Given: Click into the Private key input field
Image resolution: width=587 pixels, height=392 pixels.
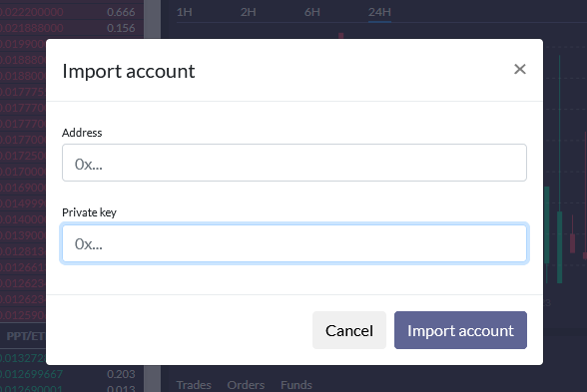Looking at the screenshot, I should pyautogui.click(x=294, y=243).
